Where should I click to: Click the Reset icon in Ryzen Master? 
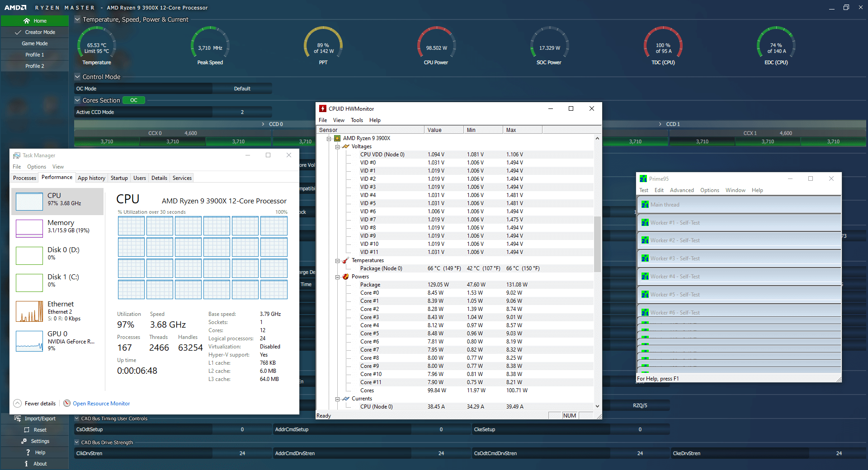[x=27, y=430]
